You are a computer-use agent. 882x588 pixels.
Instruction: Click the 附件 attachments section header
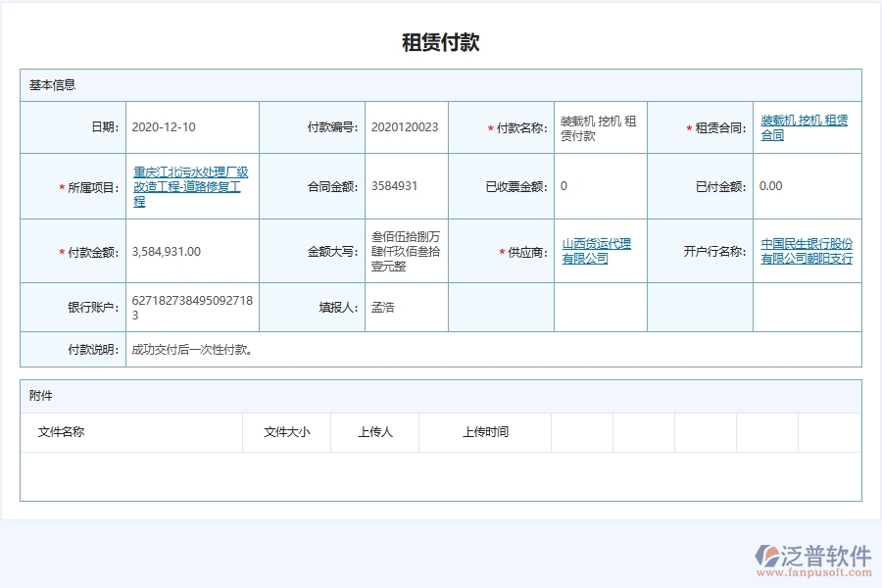tap(39, 396)
